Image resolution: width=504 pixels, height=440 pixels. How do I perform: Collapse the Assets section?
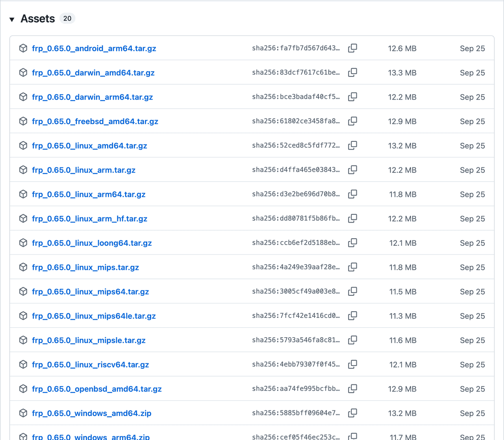click(x=12, y=19)
